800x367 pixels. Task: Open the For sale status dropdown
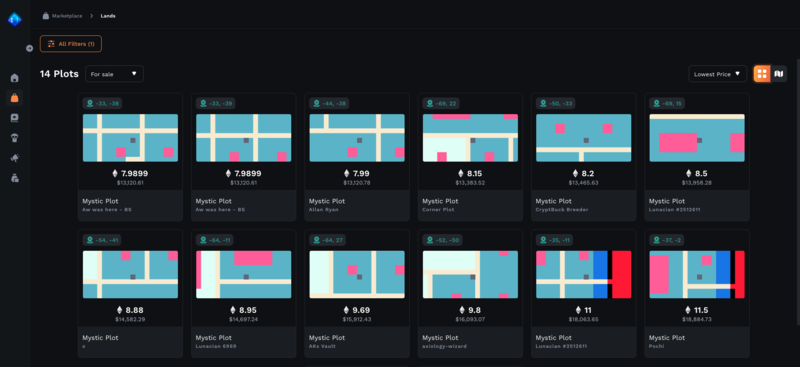(114, 74)
